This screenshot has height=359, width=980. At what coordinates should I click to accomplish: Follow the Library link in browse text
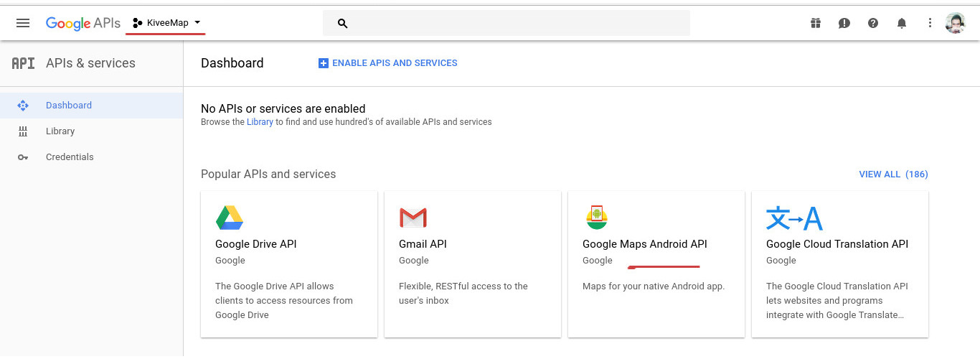260,122
